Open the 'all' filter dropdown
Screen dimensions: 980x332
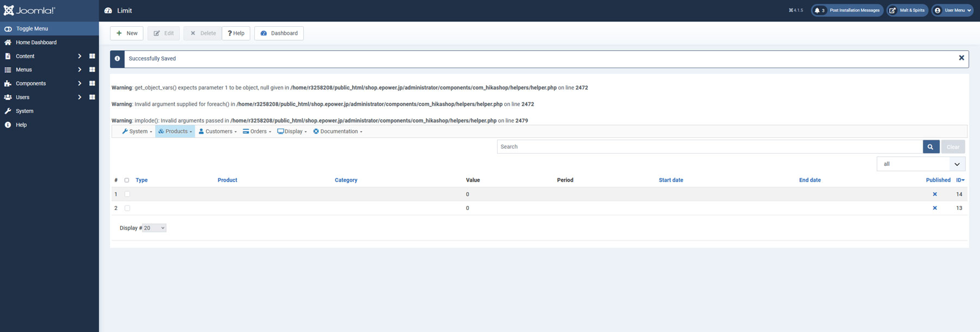click(x=921, y=164)
